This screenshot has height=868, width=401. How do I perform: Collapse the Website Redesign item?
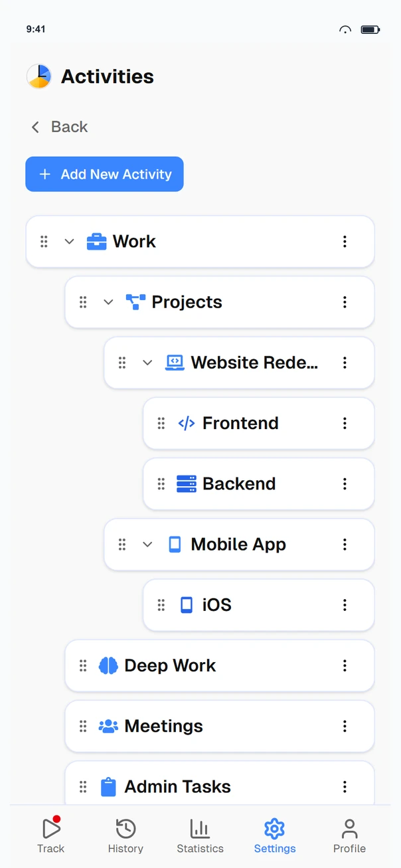[x=147, y=363]
